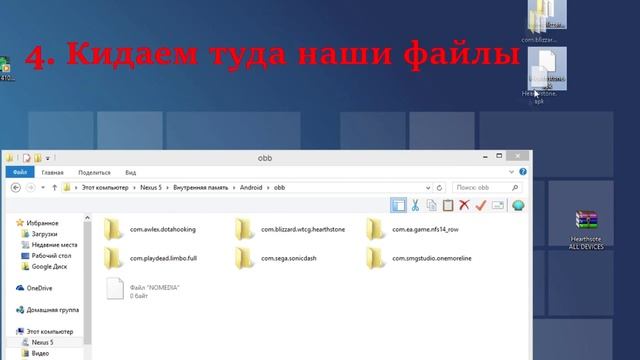Expand the ribbon with chevron arrow
Image resolution: width=640 pixels, height=360 pixels.
tap(511, 172)
